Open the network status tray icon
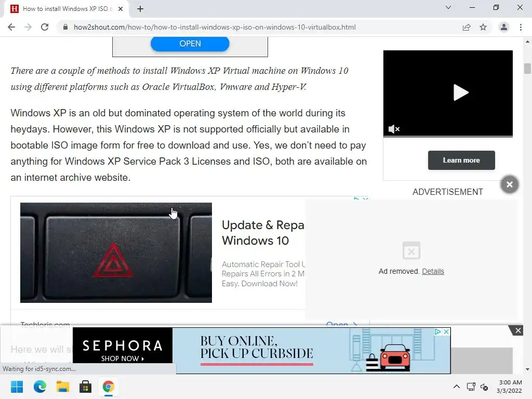The width and height of the screenshot is (532, 399). pyautogui.click(x=471, y=387)
